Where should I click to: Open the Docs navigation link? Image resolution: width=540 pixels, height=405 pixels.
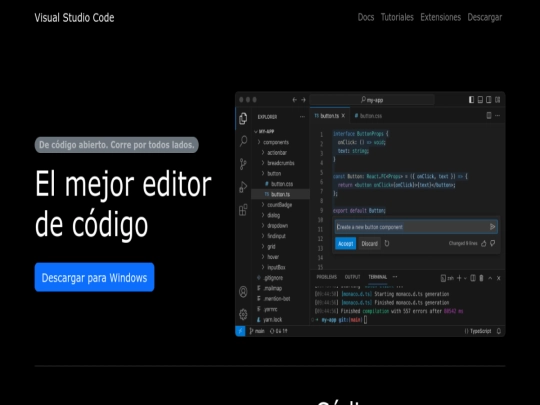pyautogui.click(x=366, y=17)
